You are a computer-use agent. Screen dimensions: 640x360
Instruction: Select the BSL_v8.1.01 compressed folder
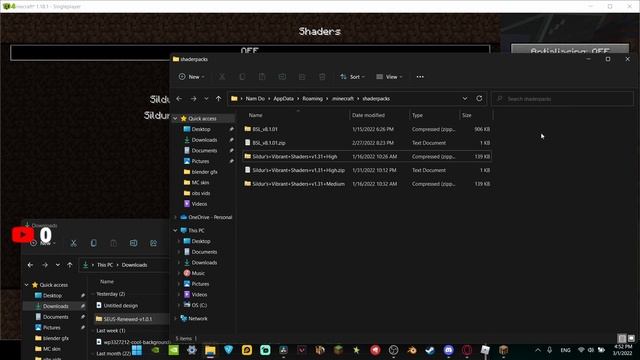tap(367, 129)
